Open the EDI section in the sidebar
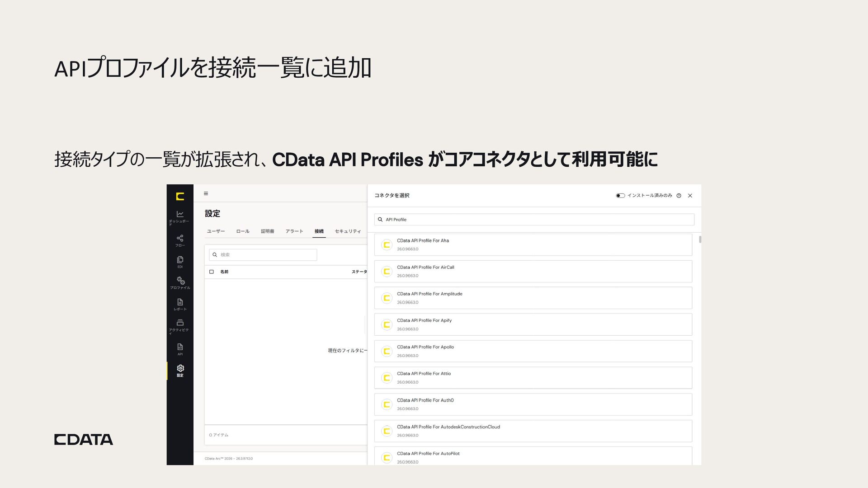 pyautogui.click(x=180, y=262)
